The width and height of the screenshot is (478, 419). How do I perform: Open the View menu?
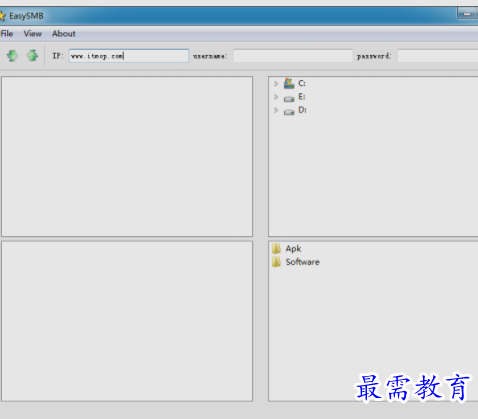[33, 34]
